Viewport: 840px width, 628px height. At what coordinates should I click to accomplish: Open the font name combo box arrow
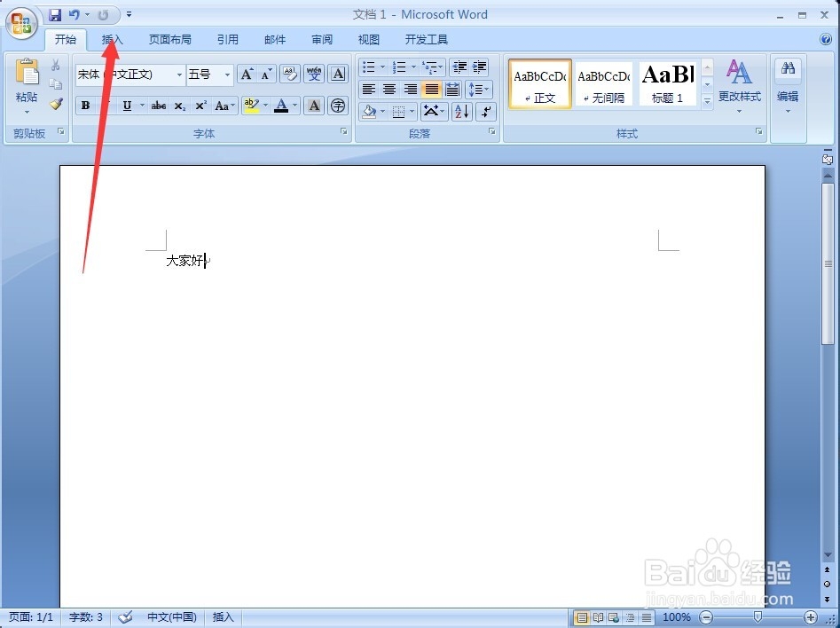[x=179, y=75]
